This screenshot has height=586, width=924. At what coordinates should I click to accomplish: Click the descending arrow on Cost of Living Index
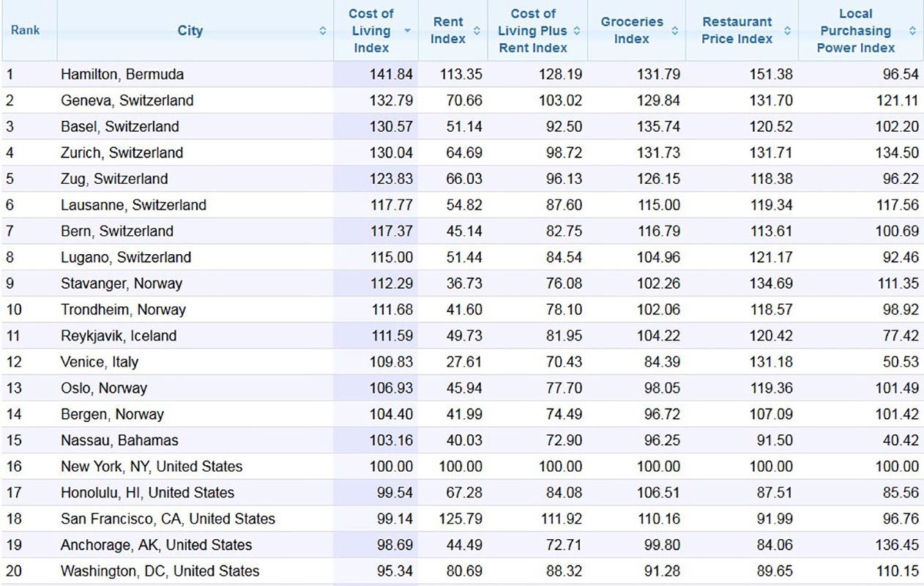pyautogui.click(x=407, y=31)
